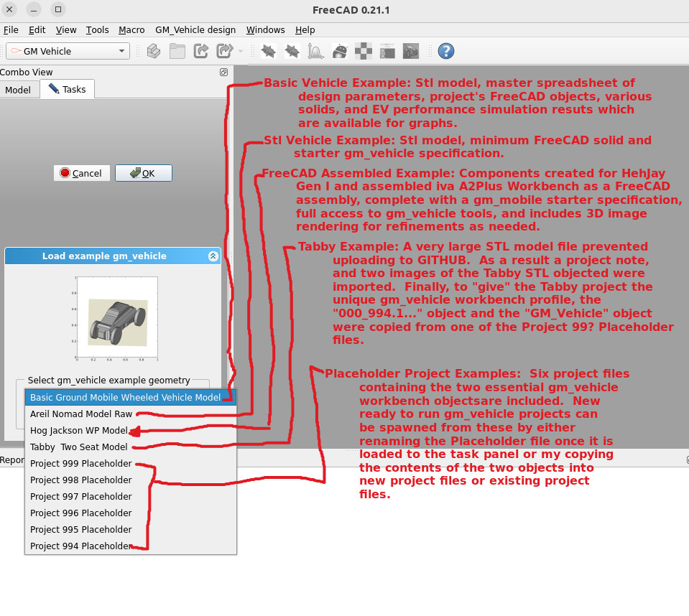Click the vehicle photo toolbar icon

click(411, 51)
